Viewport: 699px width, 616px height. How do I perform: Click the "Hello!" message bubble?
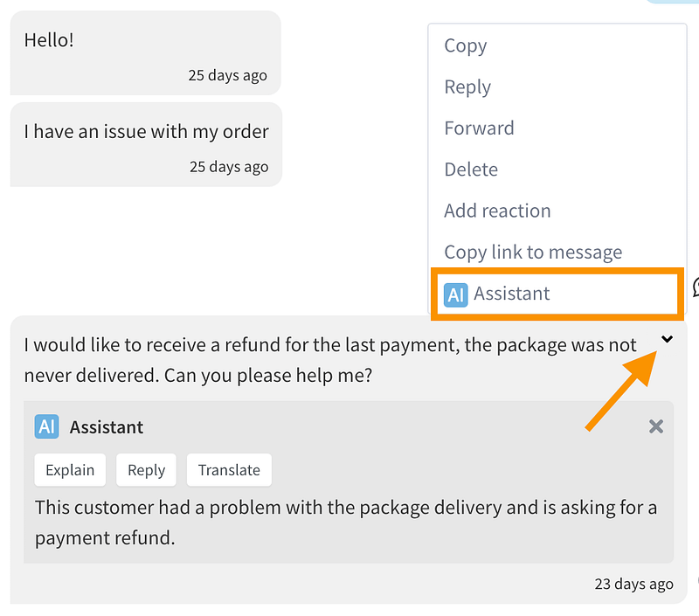pyautogui.click(x=49, y=40)
